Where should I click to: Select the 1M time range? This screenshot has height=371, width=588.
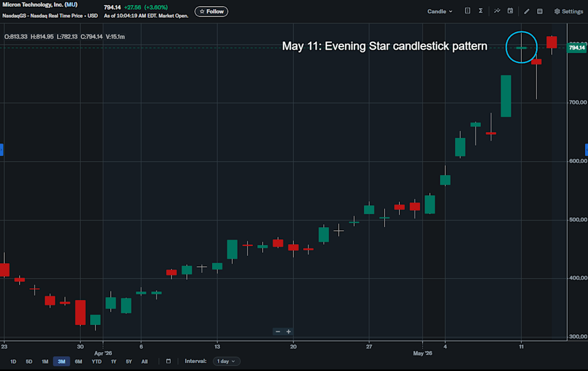pos(45,362)
